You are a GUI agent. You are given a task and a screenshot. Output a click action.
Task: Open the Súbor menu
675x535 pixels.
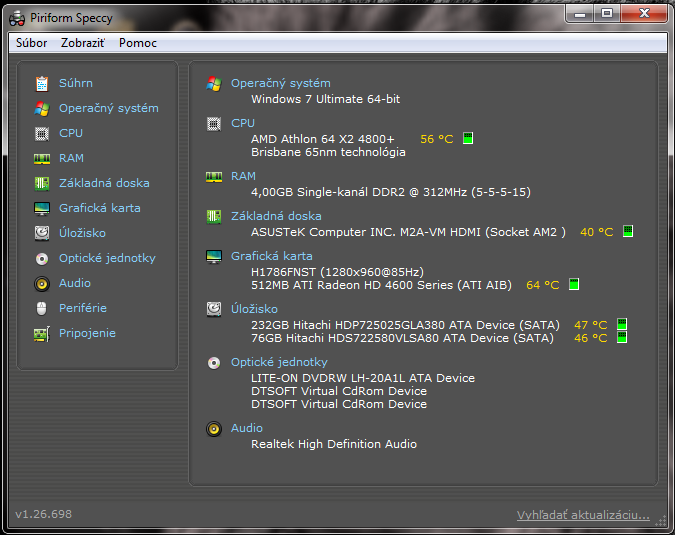(x=31, y=43)
